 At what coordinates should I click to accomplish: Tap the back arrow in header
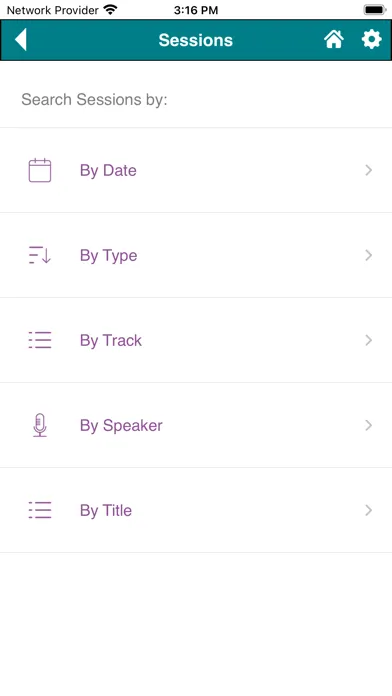click(x=21, y=40)
